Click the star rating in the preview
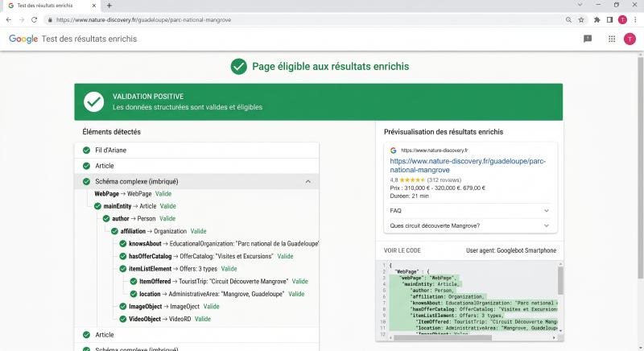644x351 pixels. point(412,180)
